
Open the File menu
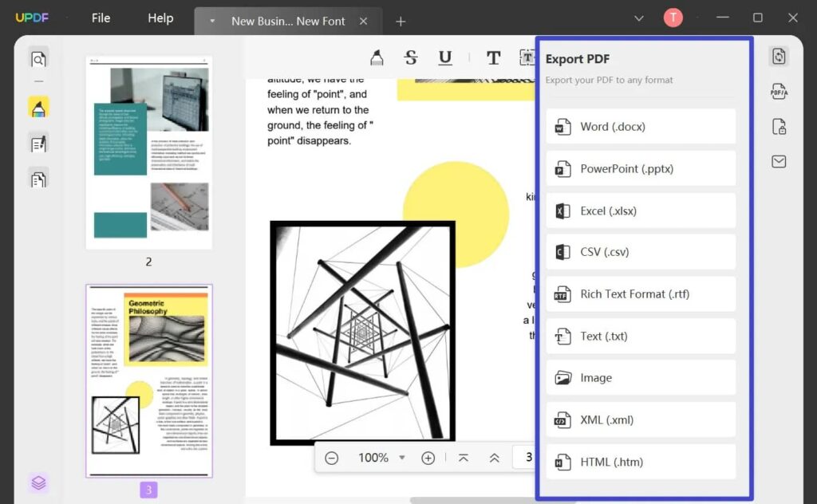point(101,18)
